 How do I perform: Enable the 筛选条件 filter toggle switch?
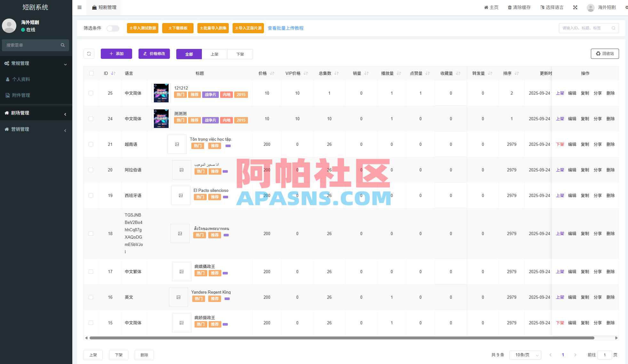113,28
